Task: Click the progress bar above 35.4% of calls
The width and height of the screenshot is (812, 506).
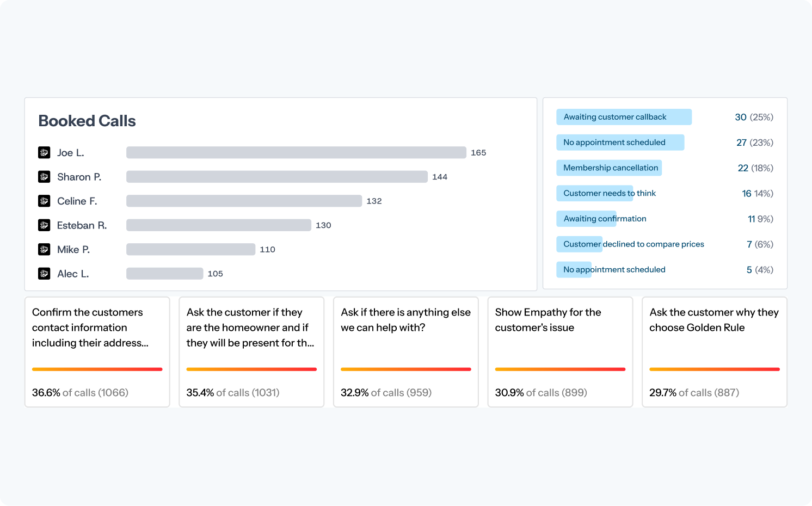Action: tap(251, 369)
